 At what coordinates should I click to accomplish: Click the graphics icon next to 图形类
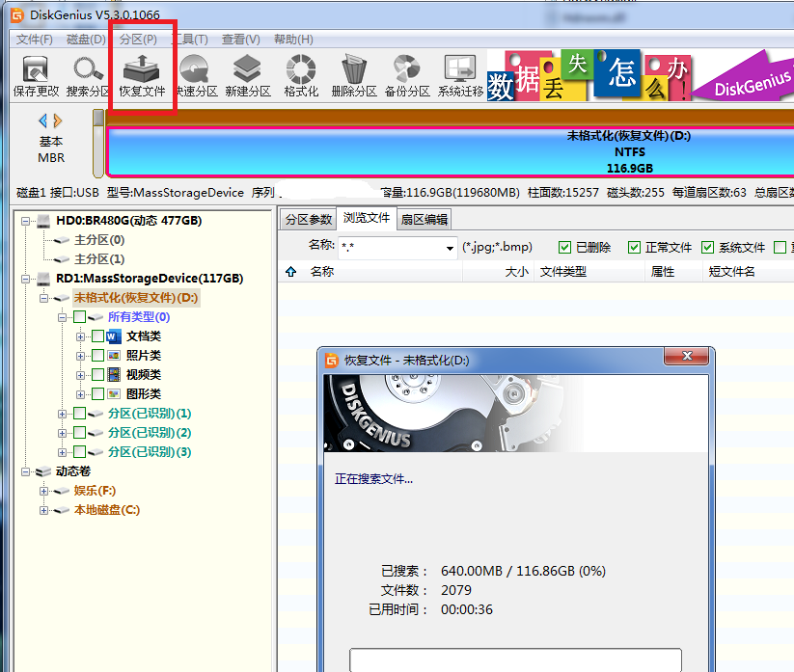click(x=114, y=394)
